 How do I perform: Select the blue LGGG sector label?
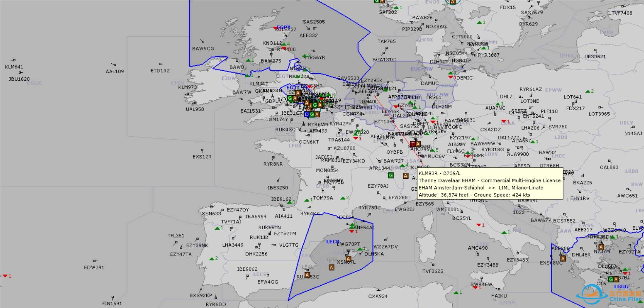[x=621, y=287]
